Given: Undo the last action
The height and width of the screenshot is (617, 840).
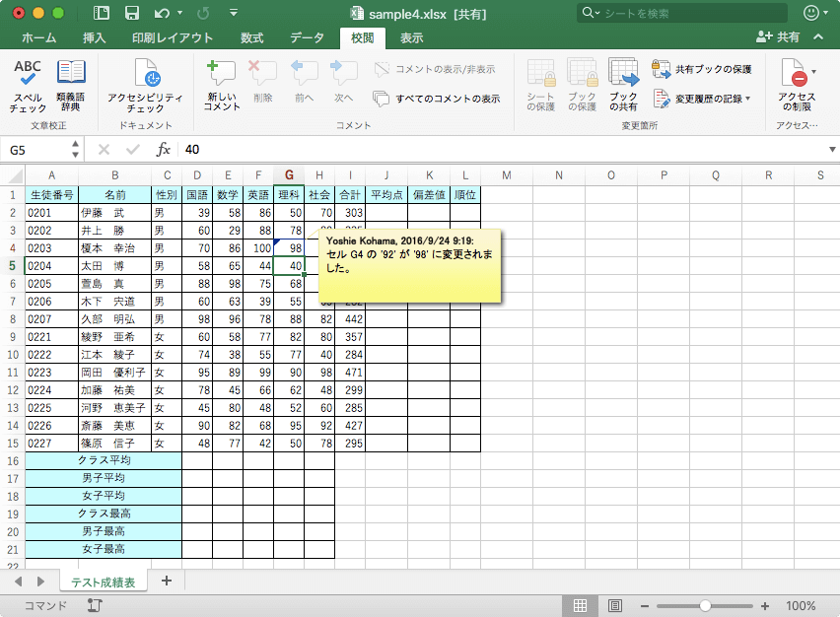Looking at the screenshot, I should click(162, 13).
